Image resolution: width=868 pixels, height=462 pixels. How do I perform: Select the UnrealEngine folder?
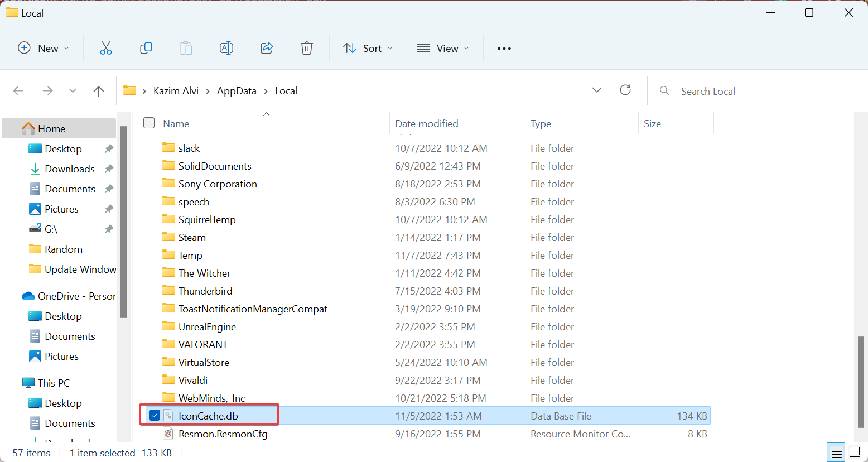coord(207,326)
